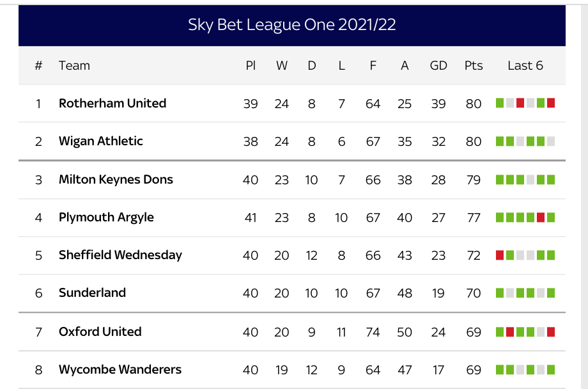Click the GD column header
Viewport: 588px width, 389px height.
[x=438, y=65]
